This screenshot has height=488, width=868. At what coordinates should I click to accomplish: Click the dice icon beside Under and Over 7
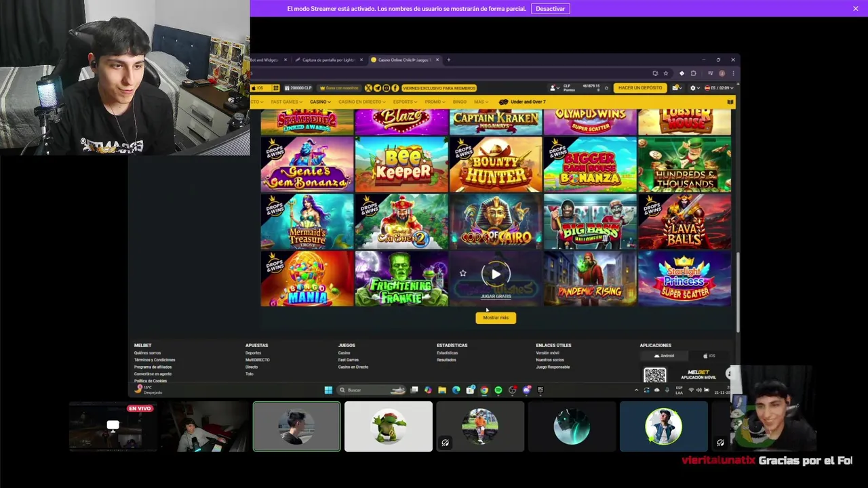tap(503, 102)
